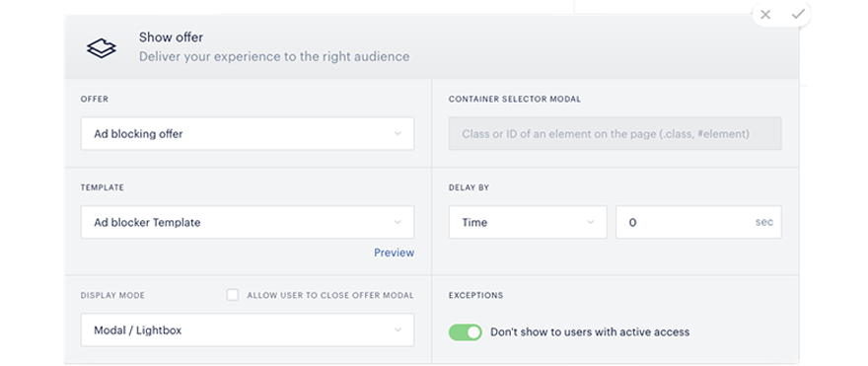This screenshot has height=366, width=868.
Task: Click the Display Mode chevron arrow
Action: tap(398, 330)
